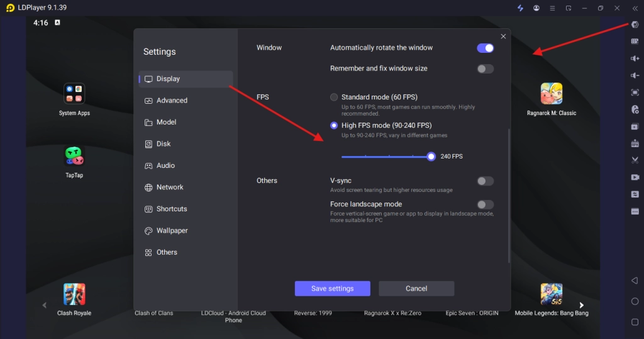Open the settings hexagon icon in sidebar
Viewport: 644px width, 339px height.
pyautogui.click(x=635, y=25)
